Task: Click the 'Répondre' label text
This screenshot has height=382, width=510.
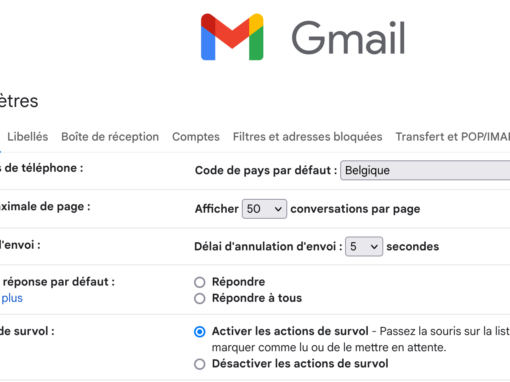Action: coord(239,282)
